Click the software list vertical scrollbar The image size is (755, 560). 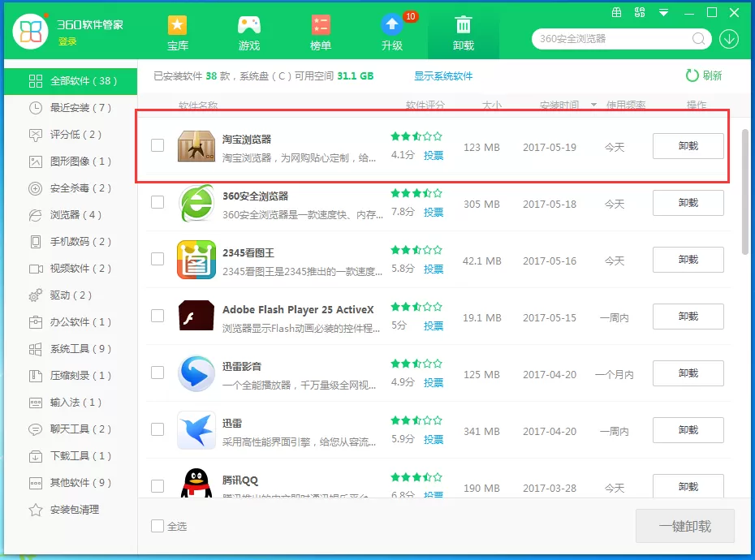pyautogui.click(x=745, y=192)
